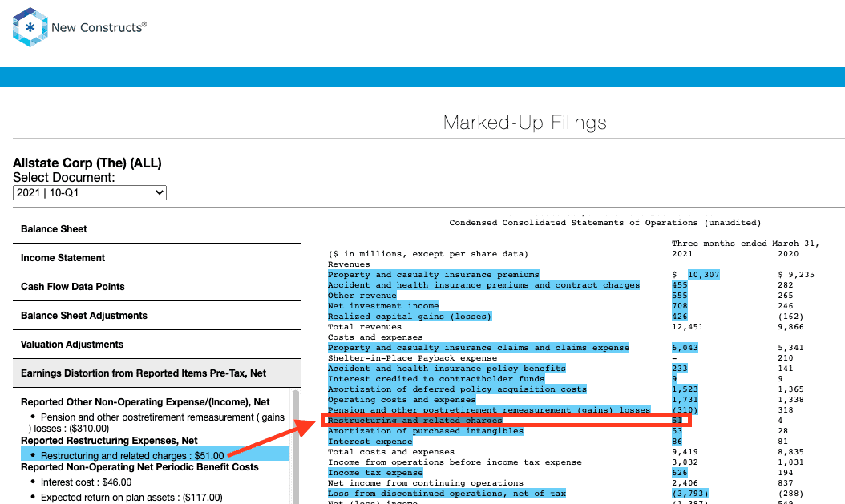Collapse Earnings Distortion from Reported Items Pre-Tax, Net

point(157,373)
